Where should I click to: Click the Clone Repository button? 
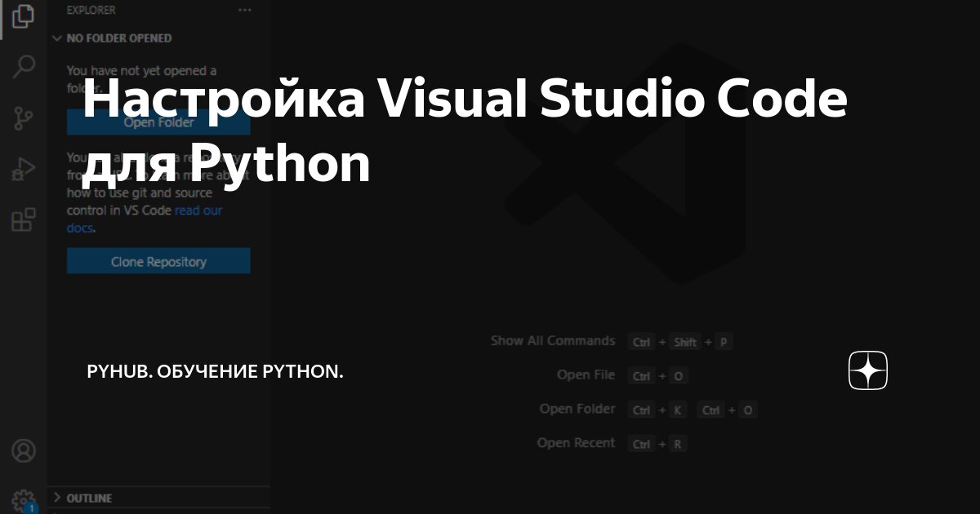point(158,262)
